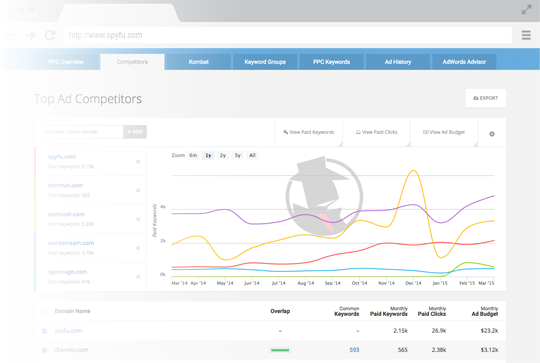Click the Compare custom domain field
540x363 pixels.
pos(83,132)
